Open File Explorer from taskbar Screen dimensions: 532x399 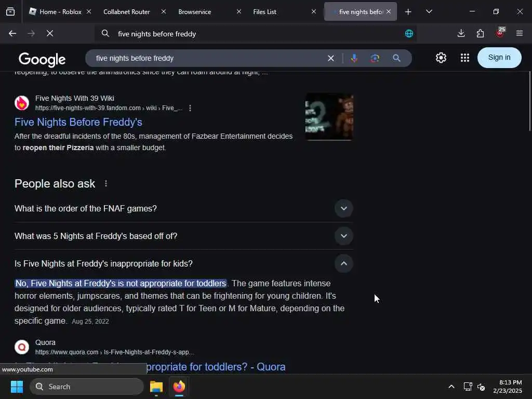point(156,387)
